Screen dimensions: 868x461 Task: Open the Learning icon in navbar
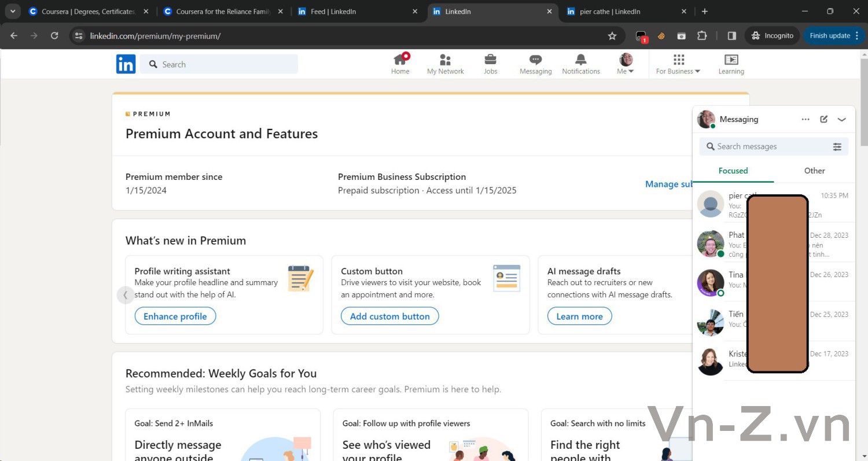731,64
